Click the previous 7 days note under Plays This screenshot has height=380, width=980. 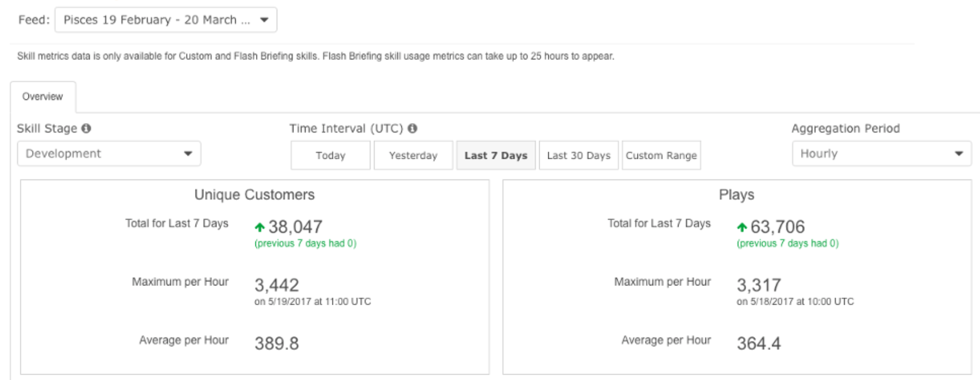tap(788, 244)
